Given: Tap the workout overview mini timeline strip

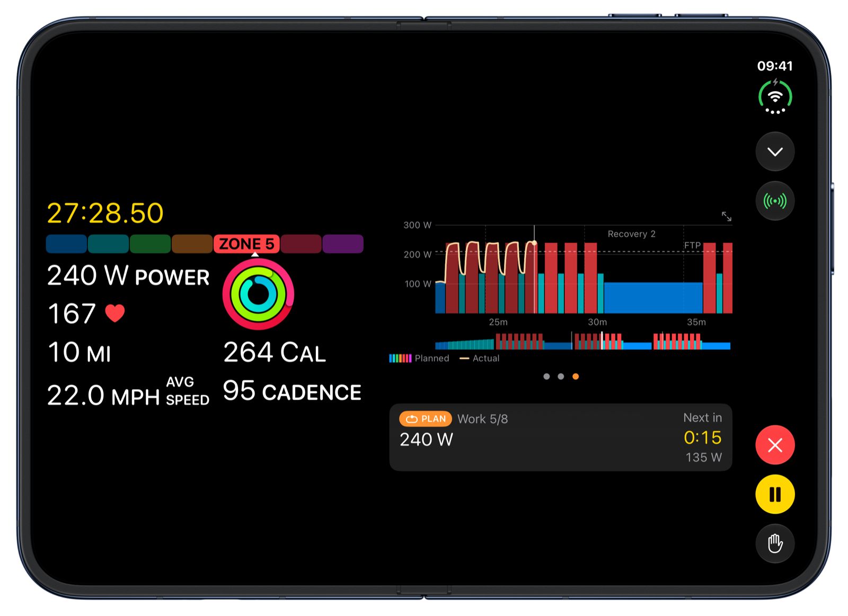Looking at the screenshot, I should coord(583,341).
